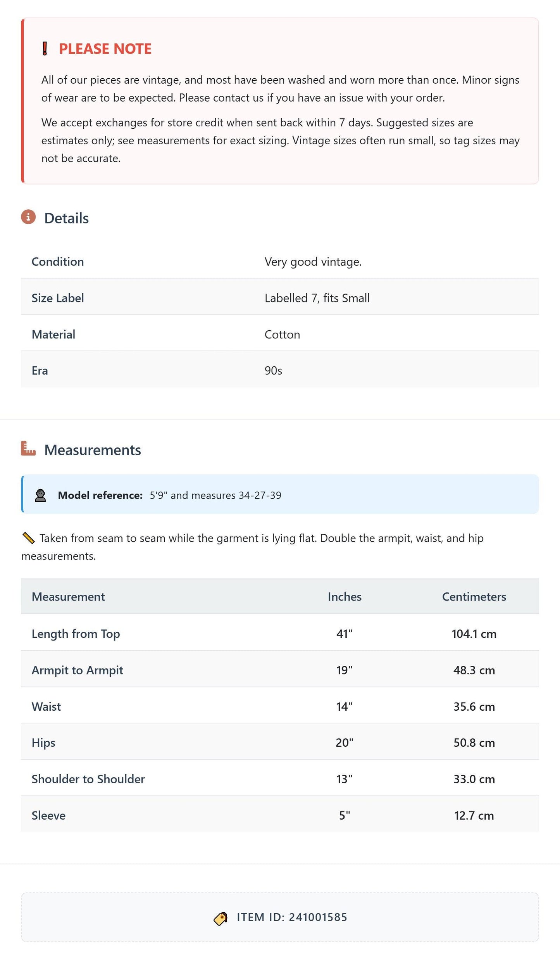Click the Details info circle icon
This screenshot has width=560, height=960.
28,217
